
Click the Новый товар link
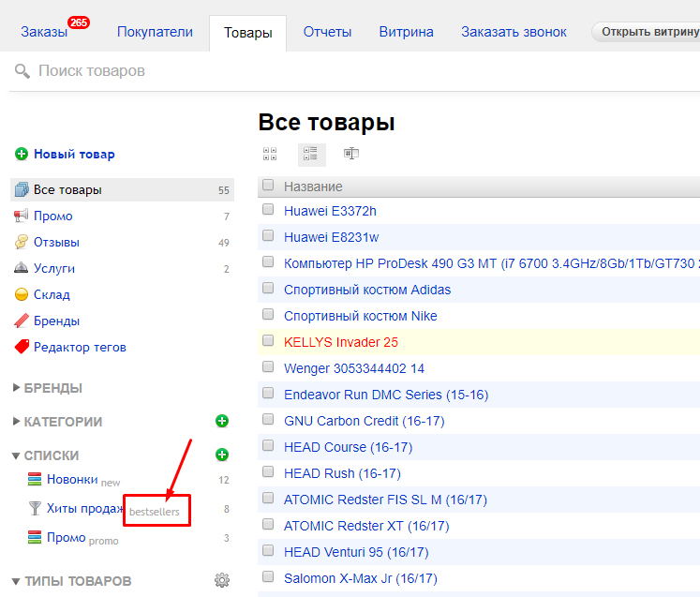coord(74,154)
